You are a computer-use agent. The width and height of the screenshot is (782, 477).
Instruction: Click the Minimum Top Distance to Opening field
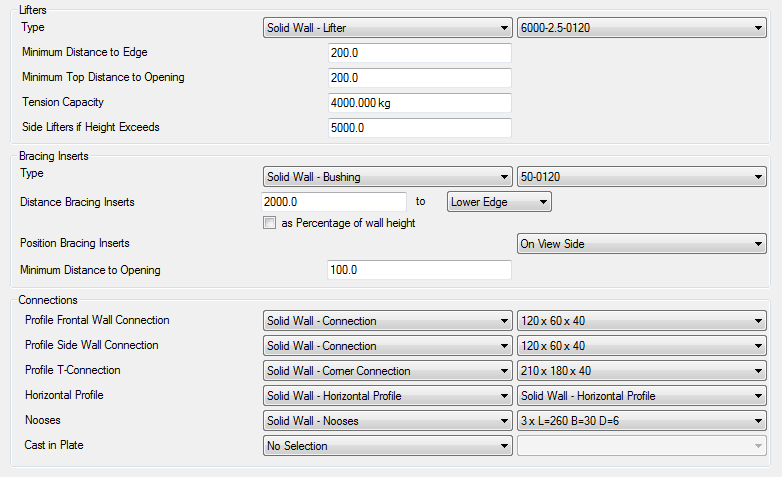419,78
